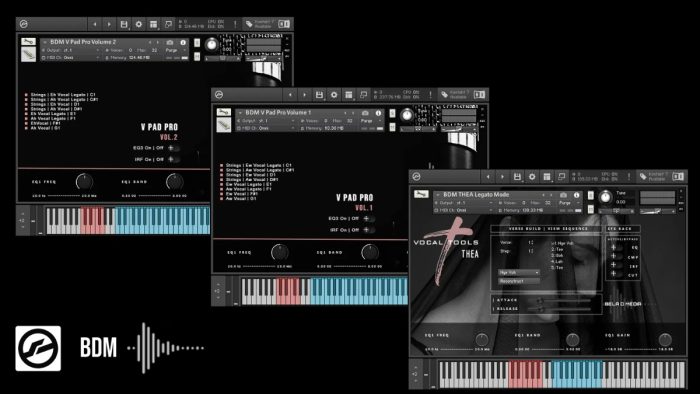The image size is (700, 394).
Task: Click RELEASE slider in THEA
Action: point(560,308)
